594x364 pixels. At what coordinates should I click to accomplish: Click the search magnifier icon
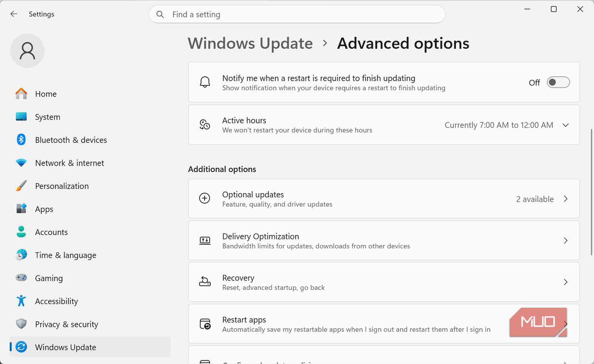[x=160, y=14]
